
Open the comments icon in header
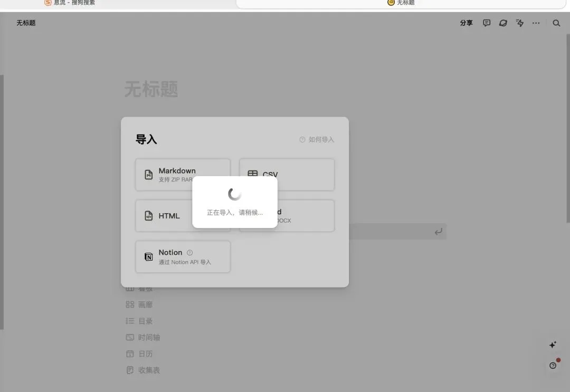tap(487, 23)
